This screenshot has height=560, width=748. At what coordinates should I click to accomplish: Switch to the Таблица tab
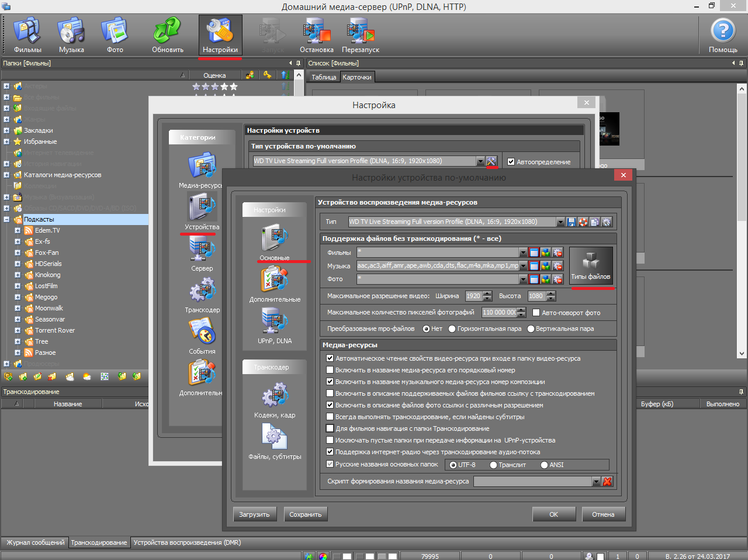pos(324,77)
